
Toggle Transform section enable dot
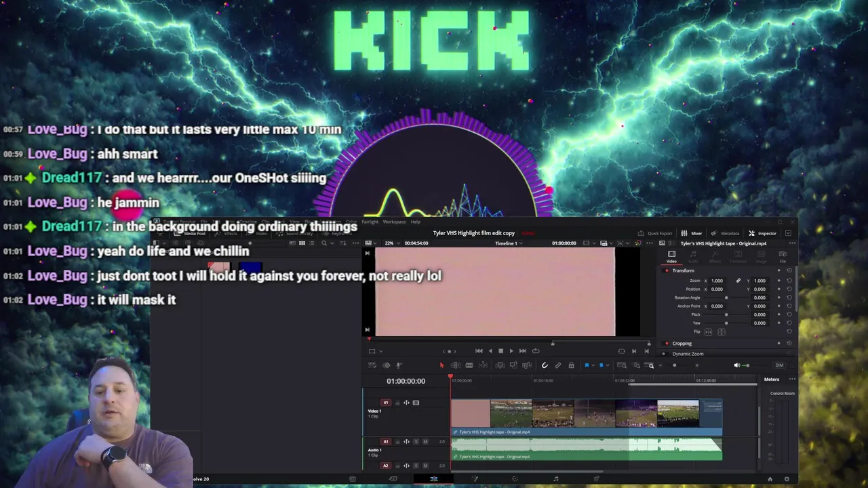[x=667, y=270]
